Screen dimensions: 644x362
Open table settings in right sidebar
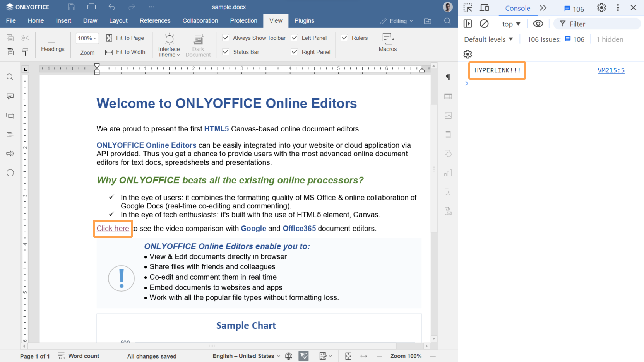pyautogui.click(x=448, y=96)
